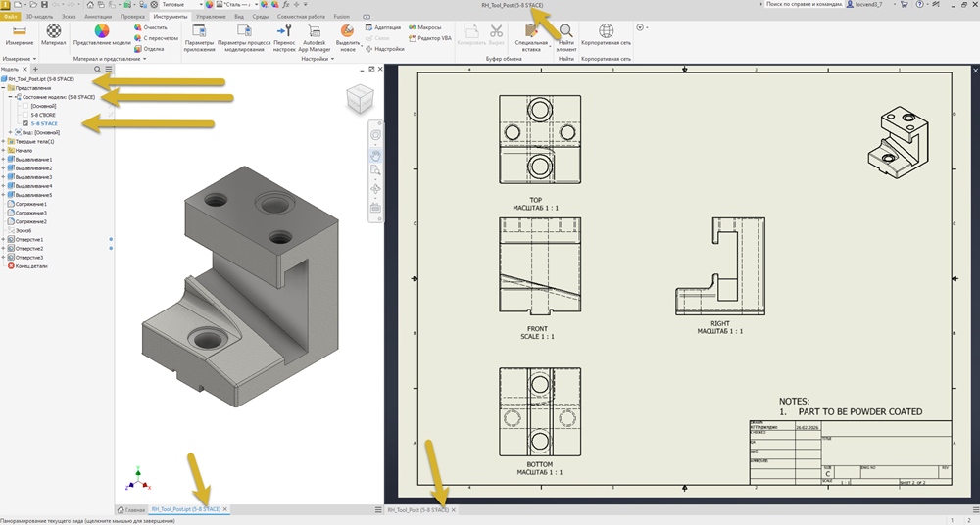Click the search icon in model browser
980x525 pixels.
click(x=97, y=69)
